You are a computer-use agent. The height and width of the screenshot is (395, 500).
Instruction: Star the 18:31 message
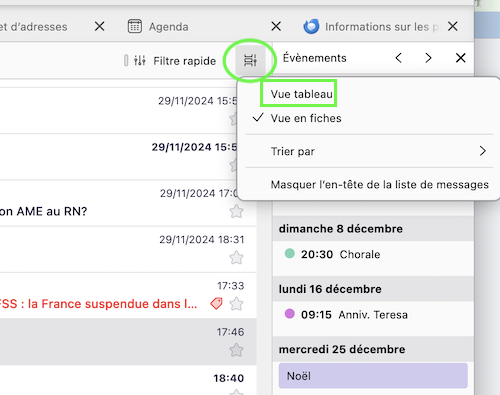pos(236,257)
